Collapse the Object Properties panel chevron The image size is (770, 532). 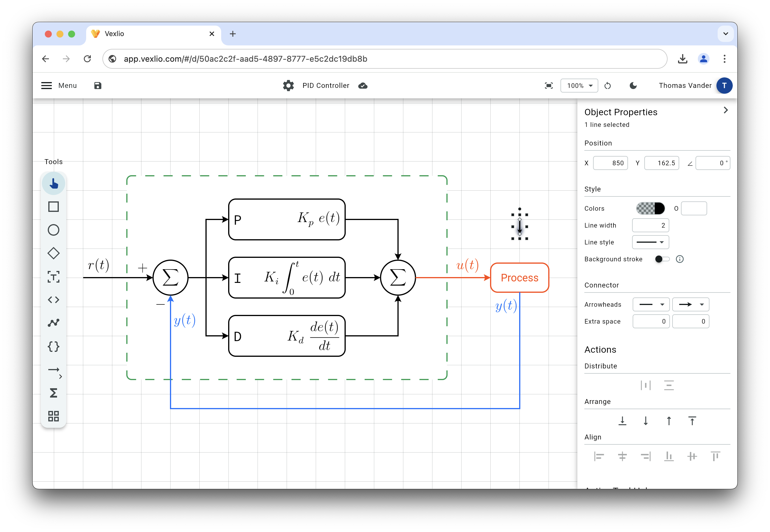[726, 110]
